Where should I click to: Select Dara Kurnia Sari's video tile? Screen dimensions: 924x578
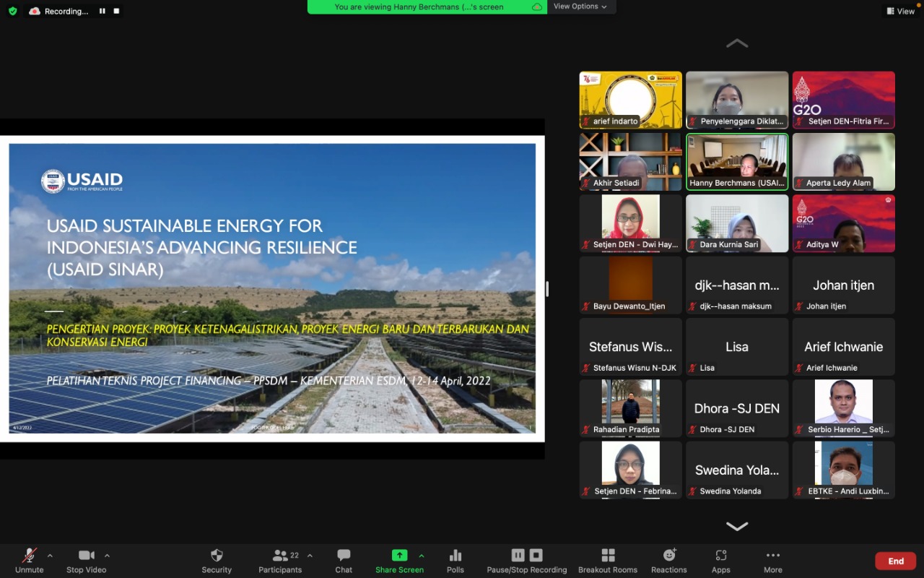[x=737, y=223]
